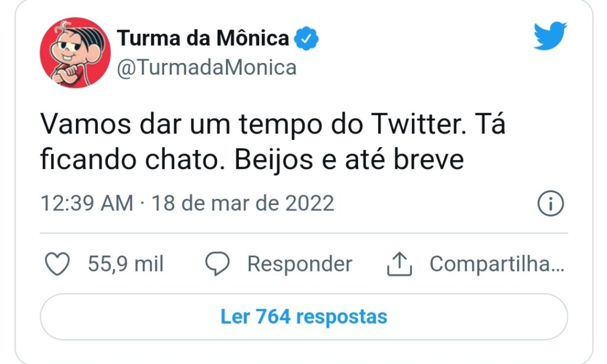This screenshot has height=364, width=607.
Task: Click the date 18 de mar de 2022
Action: point(243,204)
